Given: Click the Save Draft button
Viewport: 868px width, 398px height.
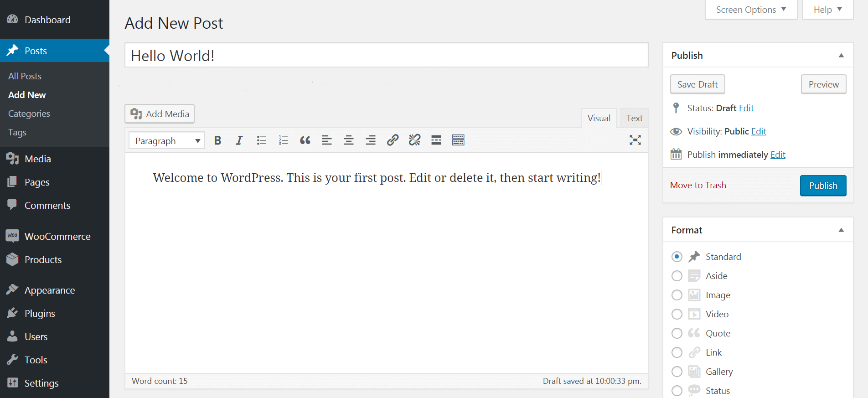Looking at the screenshot, I should 697,84.
